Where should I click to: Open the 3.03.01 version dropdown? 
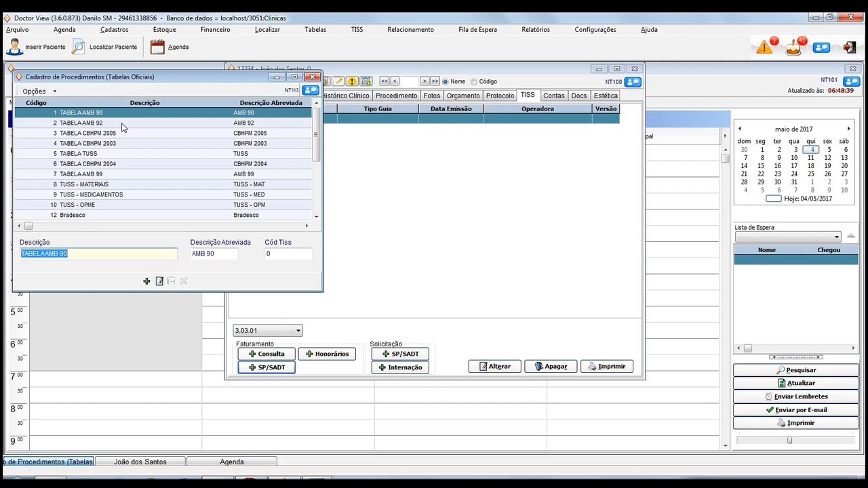pos(268,331)
